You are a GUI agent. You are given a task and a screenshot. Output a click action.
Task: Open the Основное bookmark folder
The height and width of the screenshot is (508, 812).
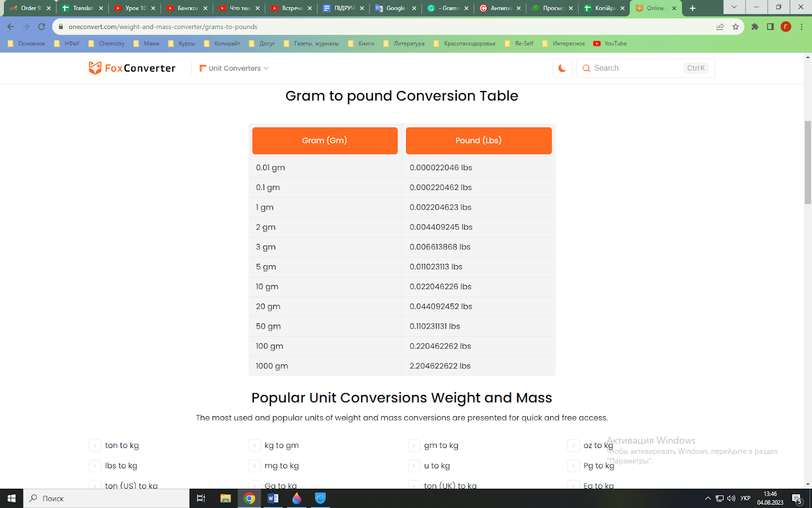(26, 44)
